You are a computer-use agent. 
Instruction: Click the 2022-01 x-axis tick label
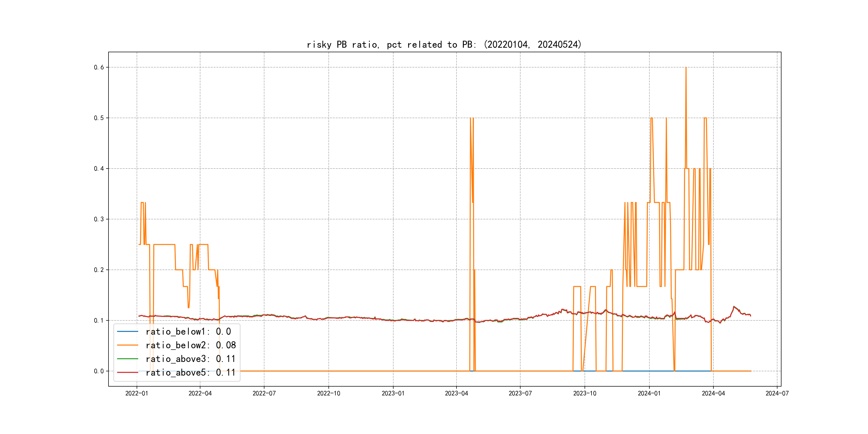[x=136, y=393]
